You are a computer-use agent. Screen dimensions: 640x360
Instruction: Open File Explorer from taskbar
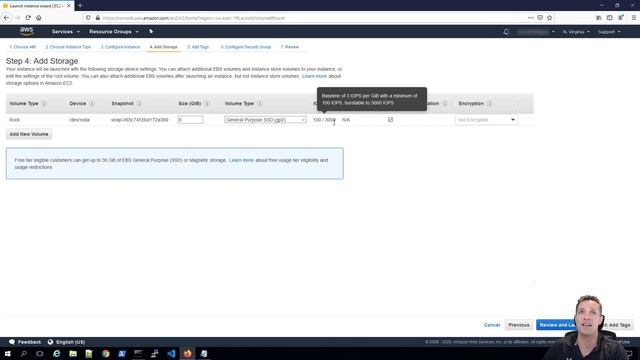73,353
